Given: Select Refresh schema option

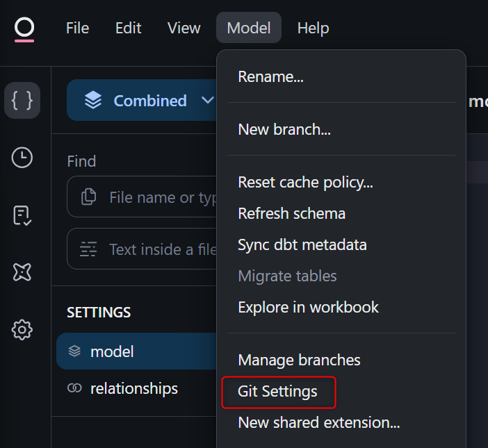Looking at the screenshot, I should [291, 213].
